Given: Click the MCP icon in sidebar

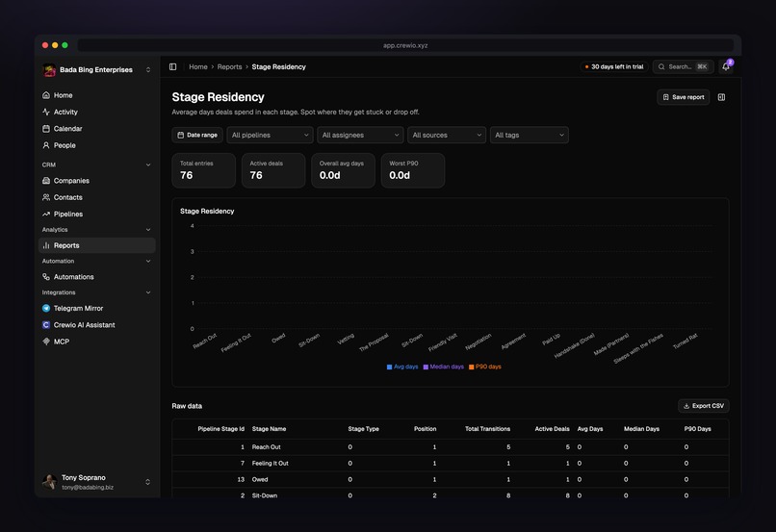Looking at the screenshot, I should [46, 342].
